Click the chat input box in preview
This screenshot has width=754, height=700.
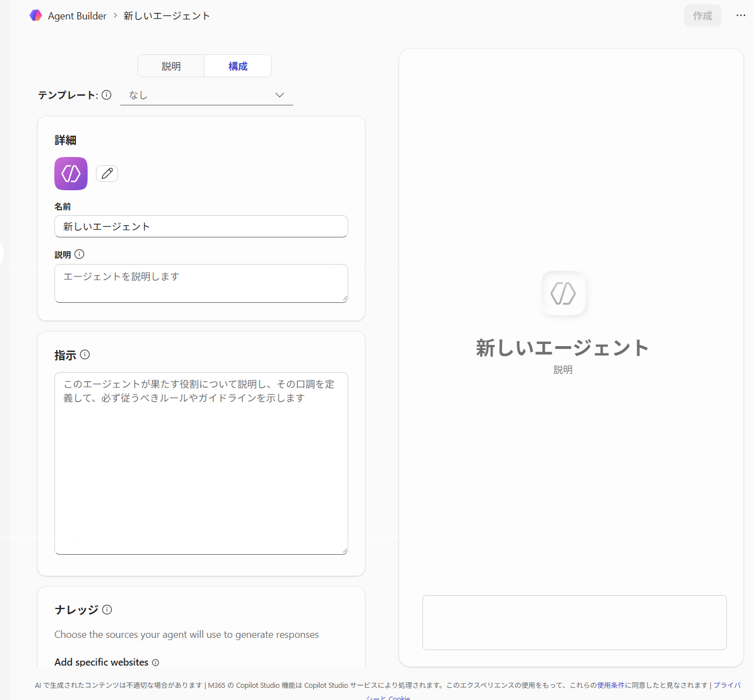pos(574,622)
